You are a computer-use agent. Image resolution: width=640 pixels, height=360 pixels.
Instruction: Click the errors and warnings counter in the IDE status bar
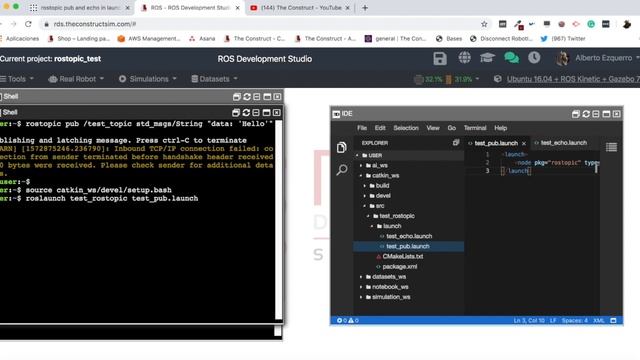[348, 320]
